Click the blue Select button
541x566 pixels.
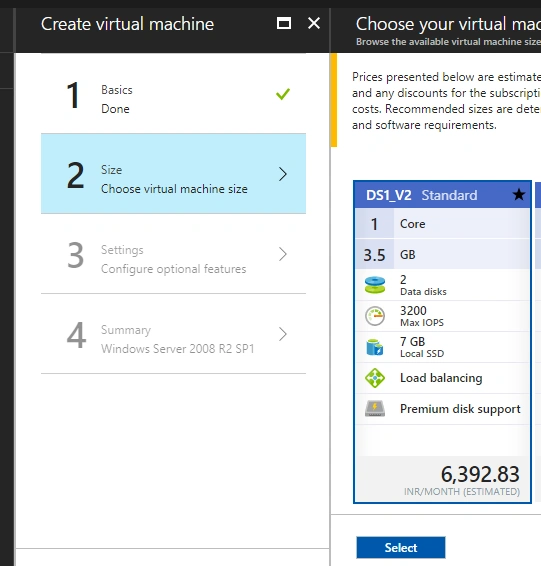pyautogui.click(x=401, y=548)
